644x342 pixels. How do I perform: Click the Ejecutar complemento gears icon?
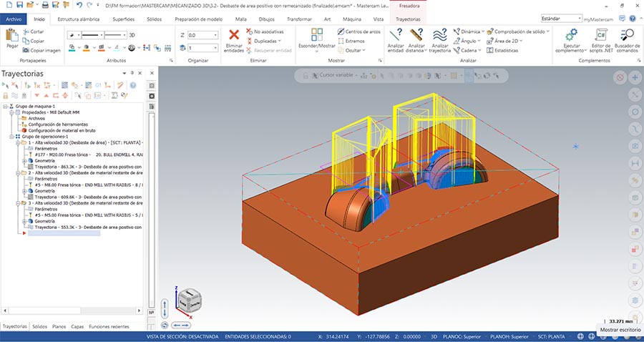point(572,36)
